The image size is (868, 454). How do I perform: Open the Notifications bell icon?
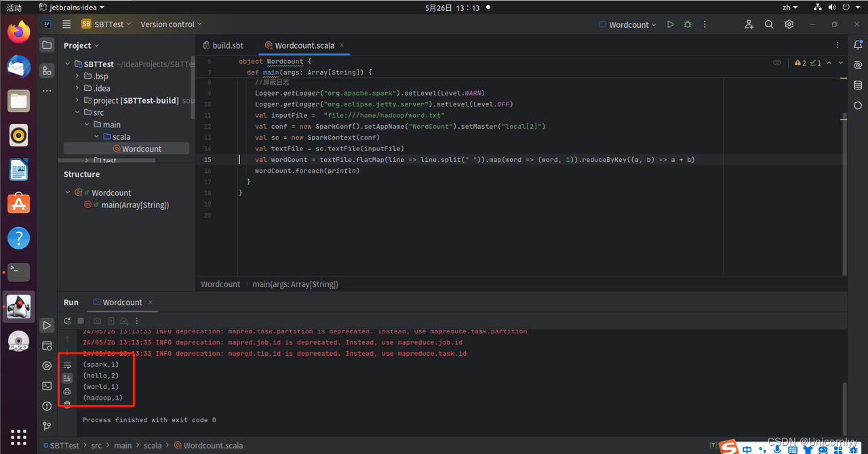[858, 45]
